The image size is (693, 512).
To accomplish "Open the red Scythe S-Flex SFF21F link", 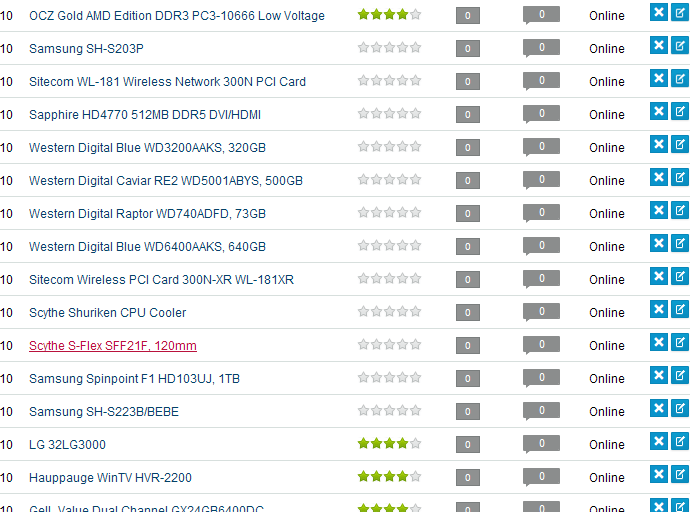I will point(113,346).
